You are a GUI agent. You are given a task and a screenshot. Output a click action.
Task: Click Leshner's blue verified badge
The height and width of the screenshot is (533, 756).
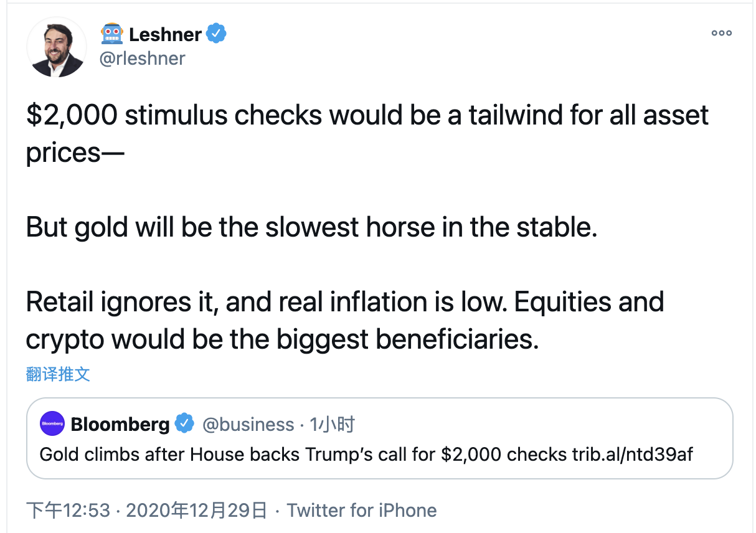pyautogui.click(x=216, y=34)
